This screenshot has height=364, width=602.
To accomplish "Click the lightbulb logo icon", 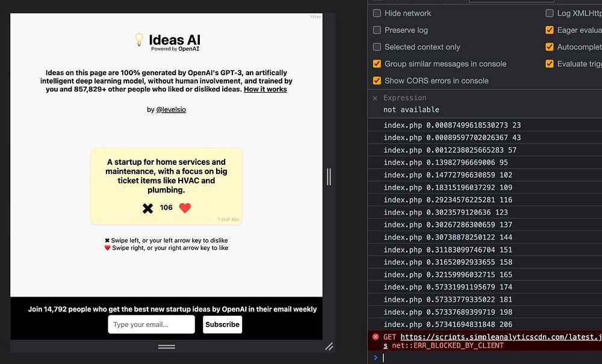I will tap(139, 40).
